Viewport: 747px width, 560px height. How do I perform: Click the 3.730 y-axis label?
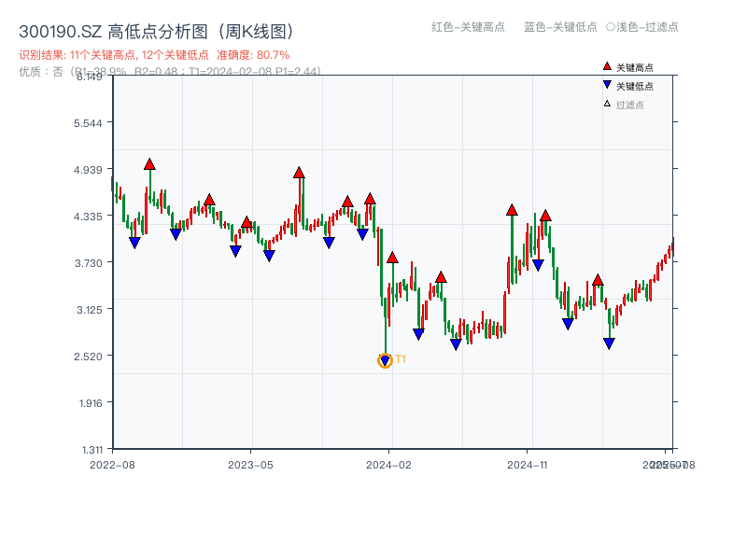click(88, 263)
